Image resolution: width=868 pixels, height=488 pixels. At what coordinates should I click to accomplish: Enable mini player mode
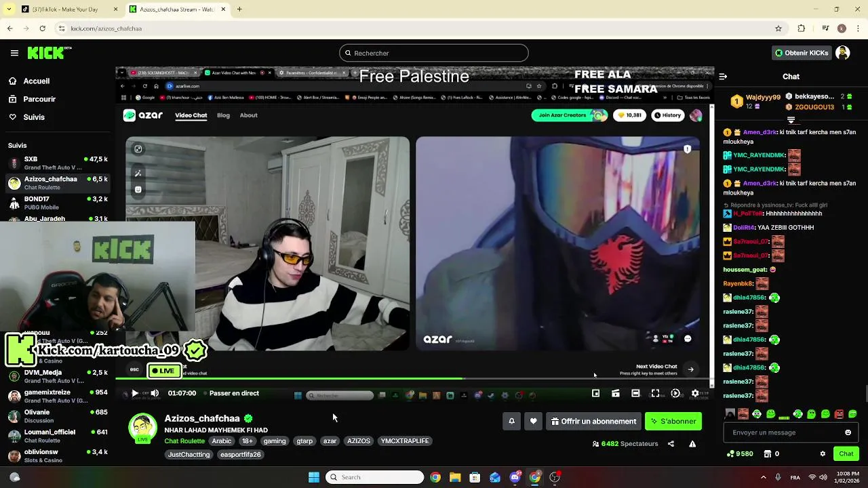tap(595, 393)
